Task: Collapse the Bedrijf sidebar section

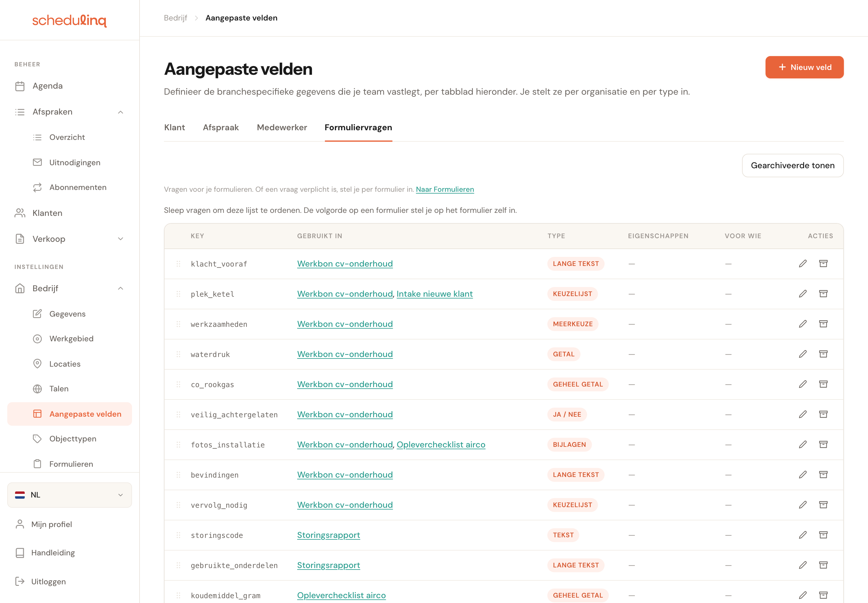Action: click(121, 289)
